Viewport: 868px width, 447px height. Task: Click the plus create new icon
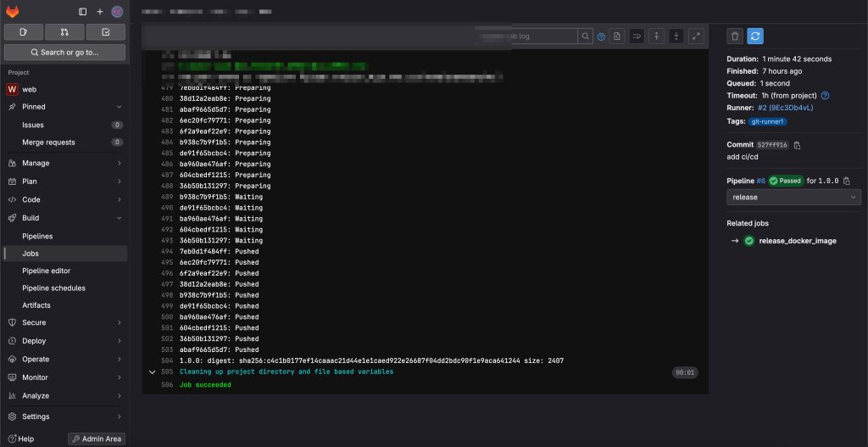[x=99, y=12]
